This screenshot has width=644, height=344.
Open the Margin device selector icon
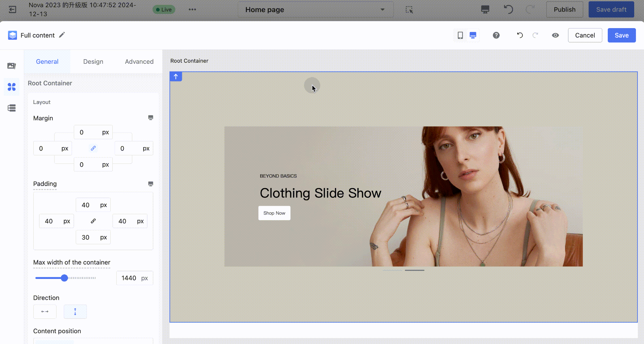pos(151,118)
